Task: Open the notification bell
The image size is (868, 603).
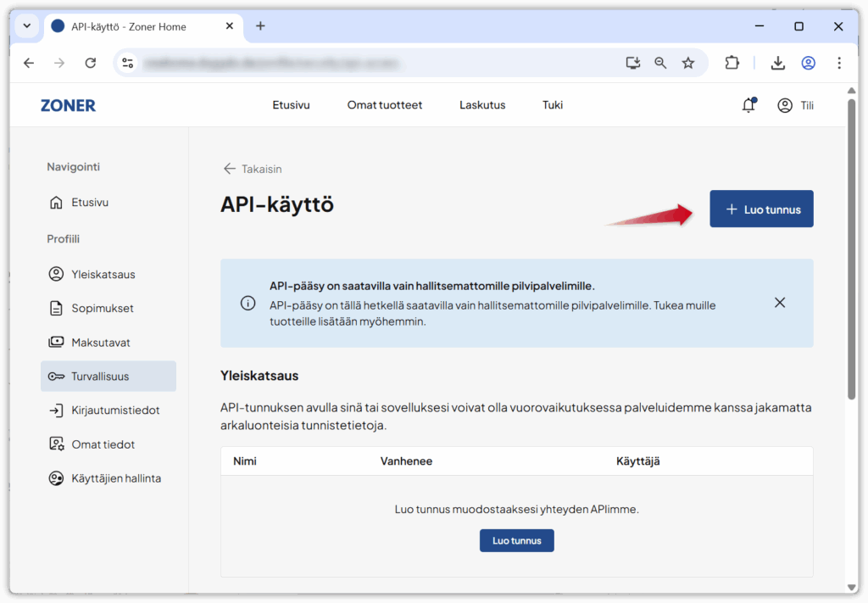Action: 748,104
